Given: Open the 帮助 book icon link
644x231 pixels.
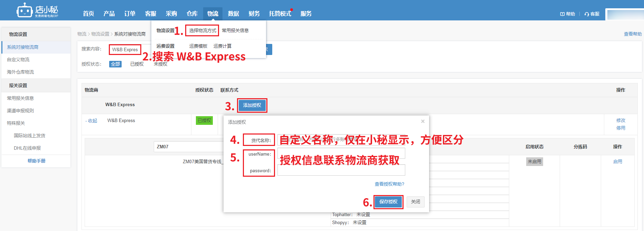Looking at the screenshot, I should [567, 14].
